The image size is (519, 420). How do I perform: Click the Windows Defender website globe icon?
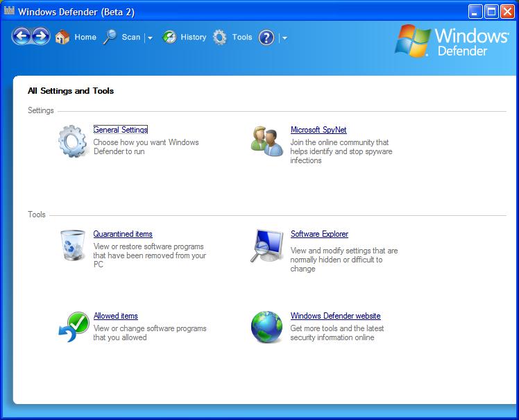coord(266,326)
